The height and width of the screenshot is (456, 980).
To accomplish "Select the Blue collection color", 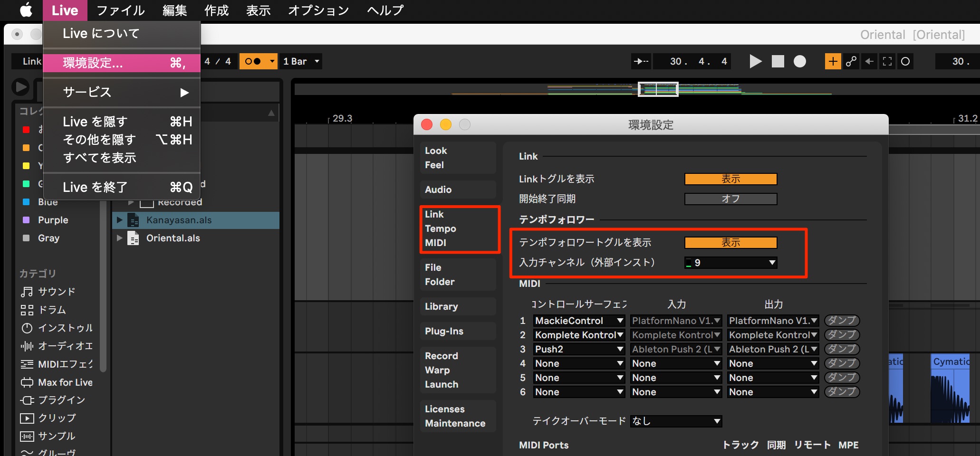I will click(41, 202).
